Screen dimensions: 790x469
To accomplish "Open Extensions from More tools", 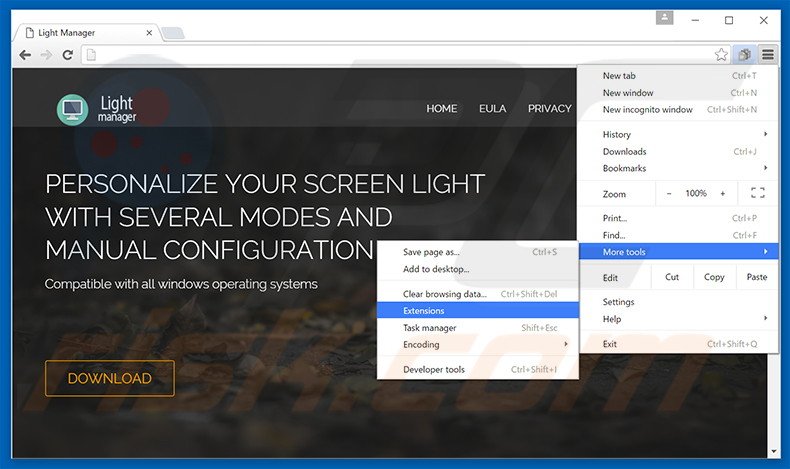I will coord(477,311).
